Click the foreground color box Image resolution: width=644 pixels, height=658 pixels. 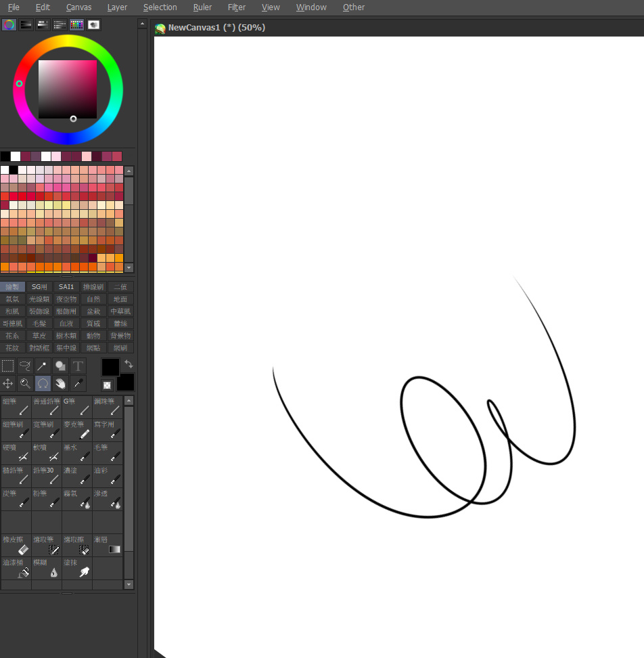coord(110,367)
